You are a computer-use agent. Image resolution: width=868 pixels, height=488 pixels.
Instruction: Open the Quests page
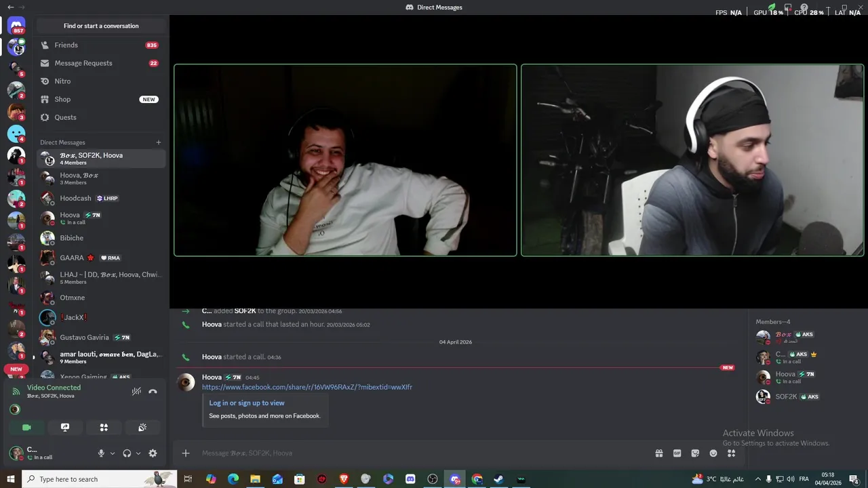101,117
